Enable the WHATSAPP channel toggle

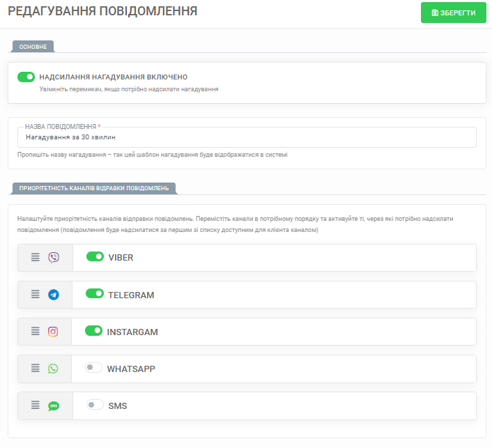tap(93, 367)
